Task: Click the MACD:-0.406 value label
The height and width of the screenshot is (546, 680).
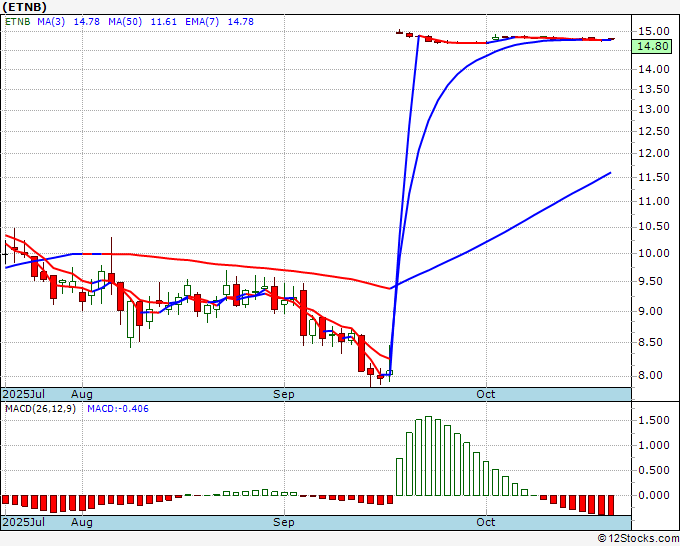Action: pos(118,409)
